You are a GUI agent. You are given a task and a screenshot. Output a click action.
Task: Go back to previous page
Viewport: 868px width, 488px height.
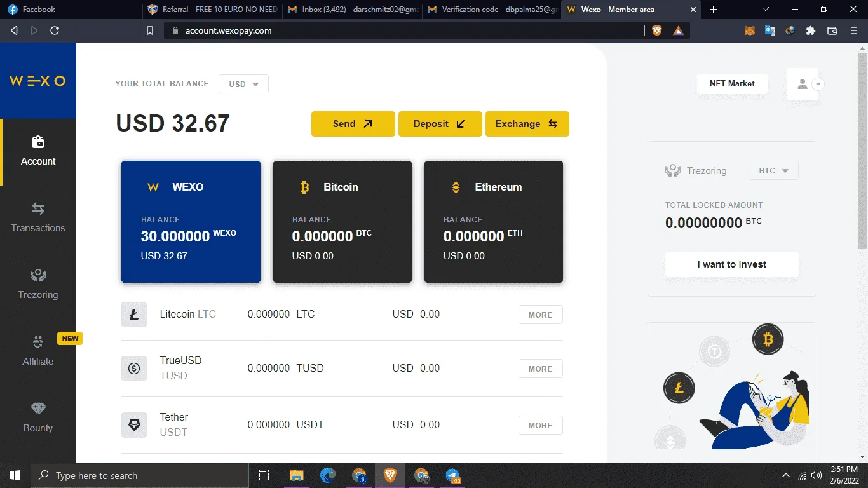coord(14,30)
